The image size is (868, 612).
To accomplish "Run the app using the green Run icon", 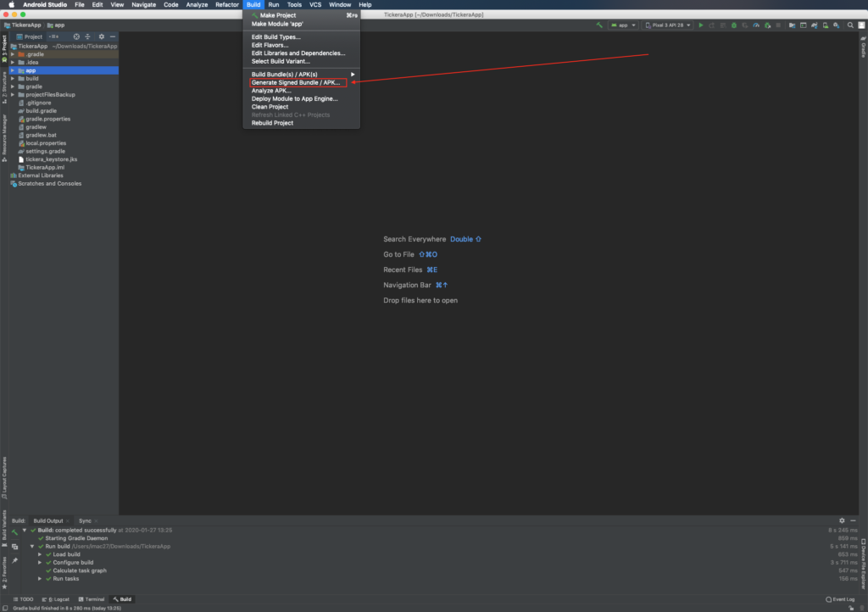I will [x=702, y=25].
